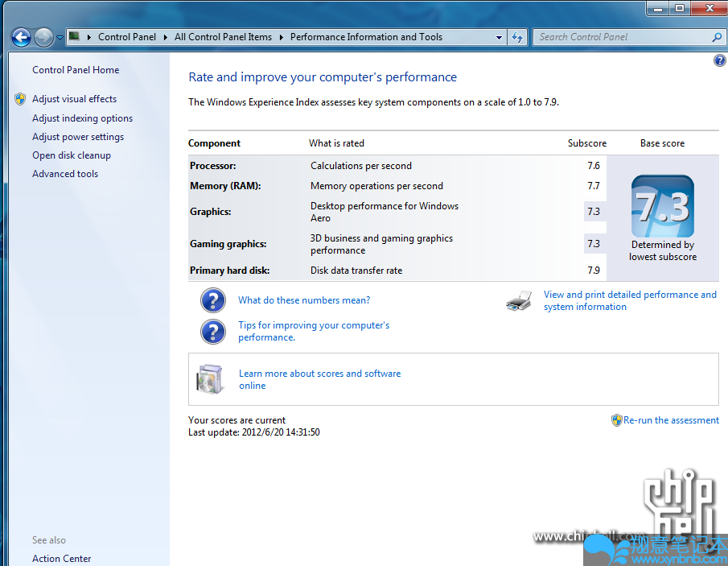This screenshot has height=566, width=728.
Task: Open Adjust indexing options
Action: pyautogui.click(x=82, y=118)
